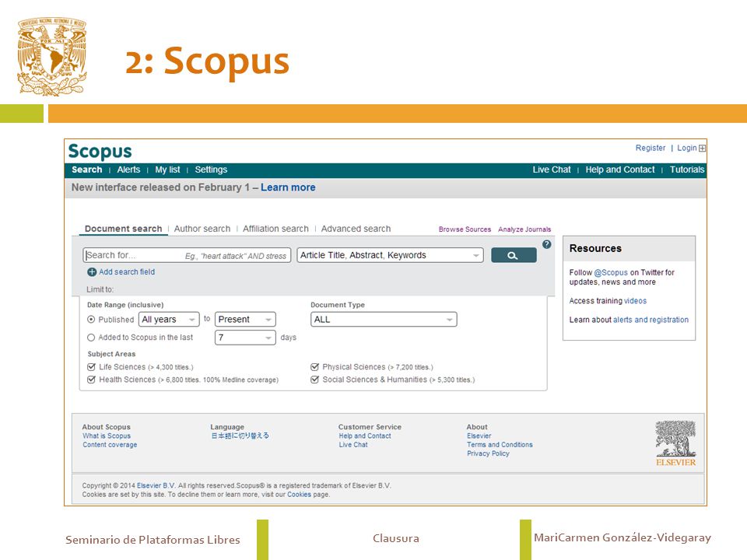The width and height of the screenshot is (747, 560).
Task: Uncheck Social Sciences & Humanities checkbox
Action: [314, 380]
